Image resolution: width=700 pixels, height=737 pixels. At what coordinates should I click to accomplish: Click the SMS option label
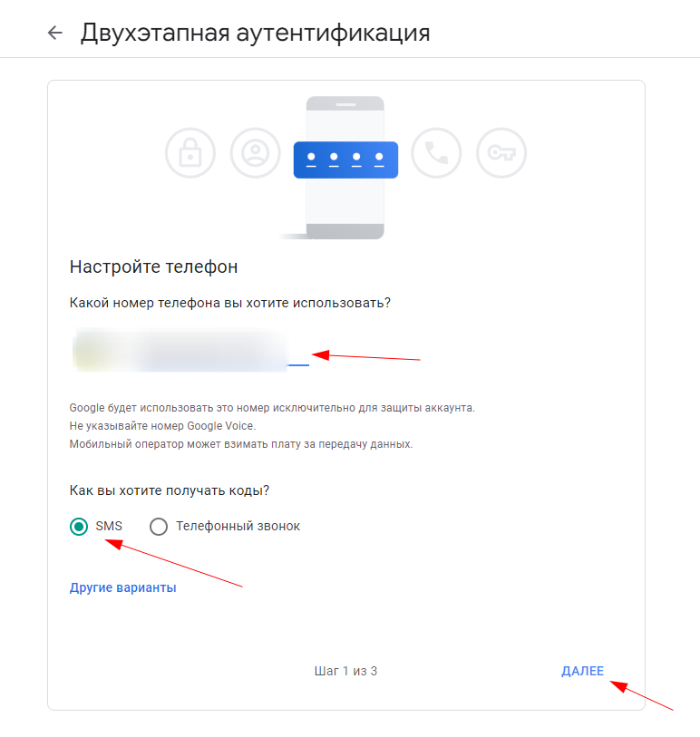[109, 526]
